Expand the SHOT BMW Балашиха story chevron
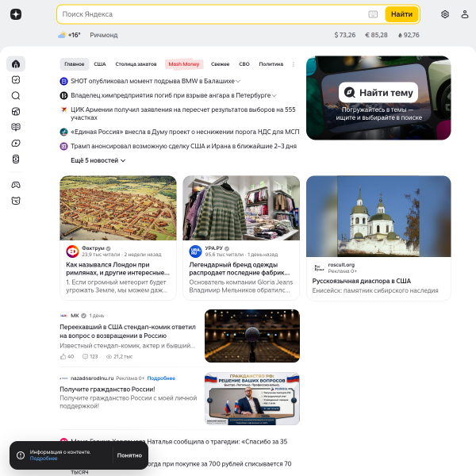476x476 pixels. coord(238,82)
